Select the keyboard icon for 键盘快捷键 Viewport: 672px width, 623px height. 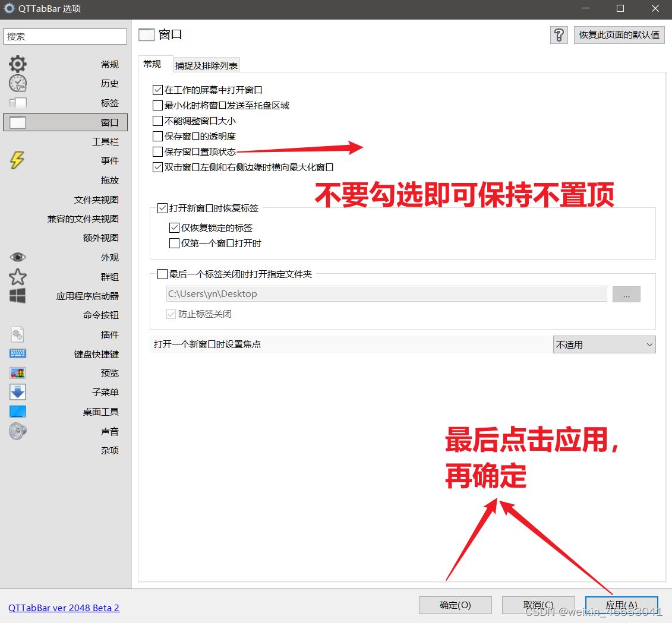(x=17, y=353)
